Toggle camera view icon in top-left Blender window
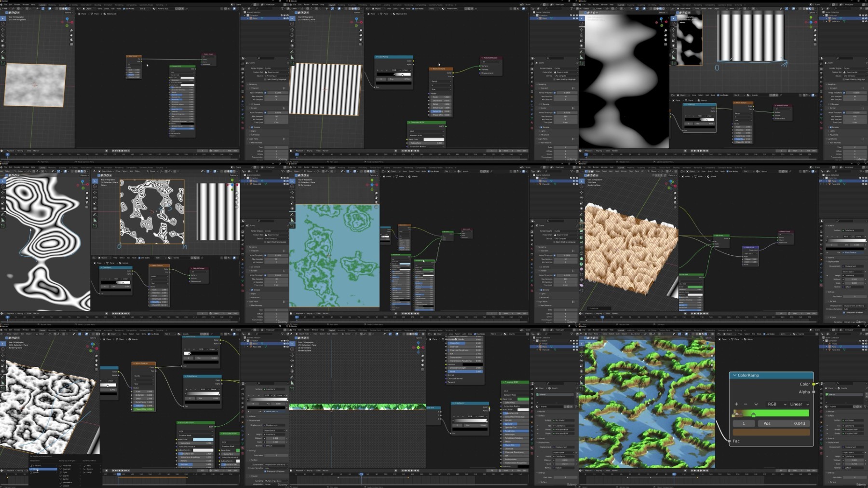This screenshot has width=868, height=488. [71, 40]
